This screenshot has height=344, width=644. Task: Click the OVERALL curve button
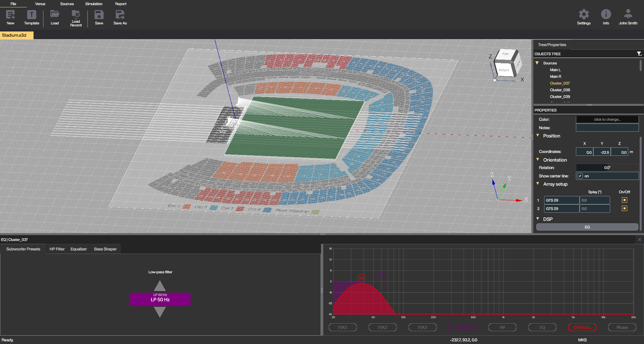point(582,327)
